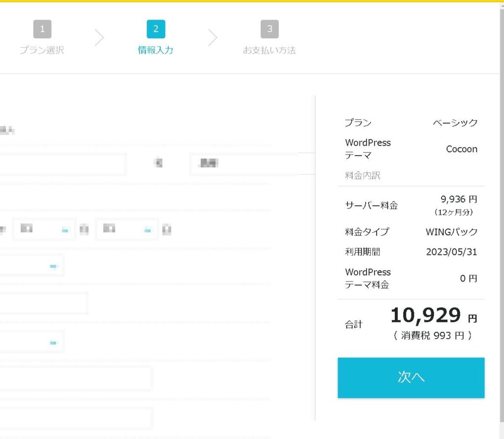Click the top-left blurred name input field

62,164
